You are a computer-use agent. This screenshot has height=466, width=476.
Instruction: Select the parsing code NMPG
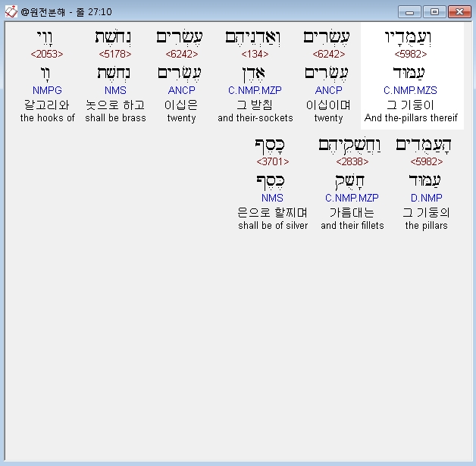pos(47,90)
